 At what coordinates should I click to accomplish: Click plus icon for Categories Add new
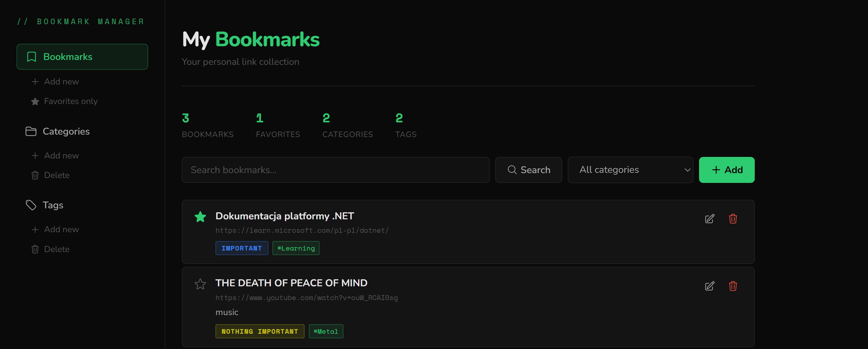[x=35, y=156]
